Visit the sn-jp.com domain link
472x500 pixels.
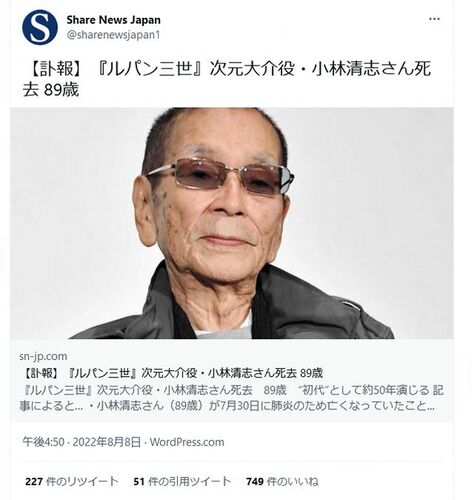coord(43,356)
